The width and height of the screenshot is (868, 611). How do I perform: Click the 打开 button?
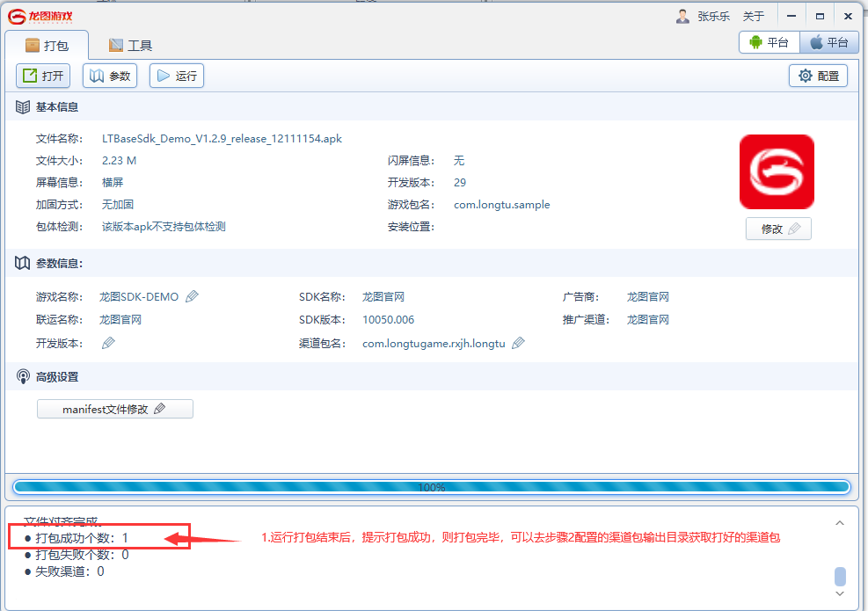[43, 76]
